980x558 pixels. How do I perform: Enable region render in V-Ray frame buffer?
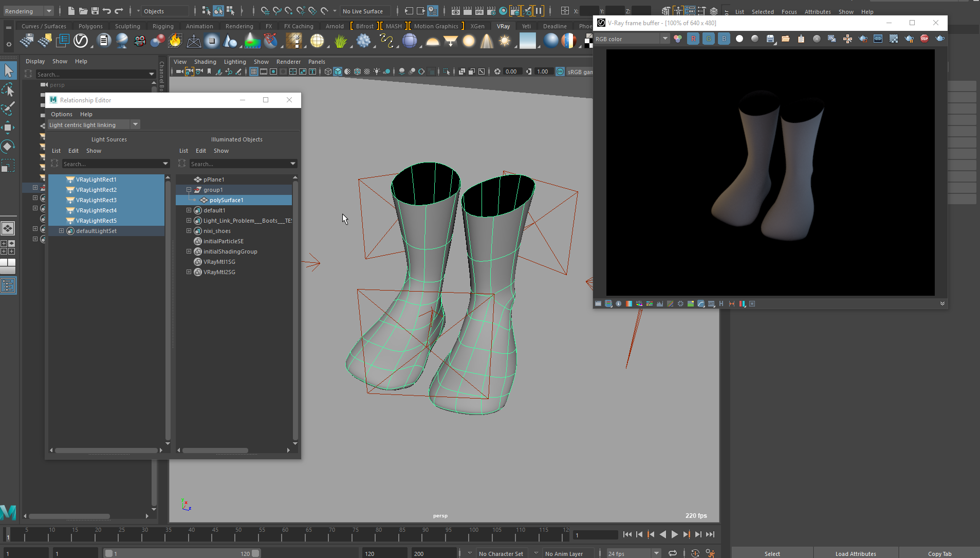[x=862, y=39]
